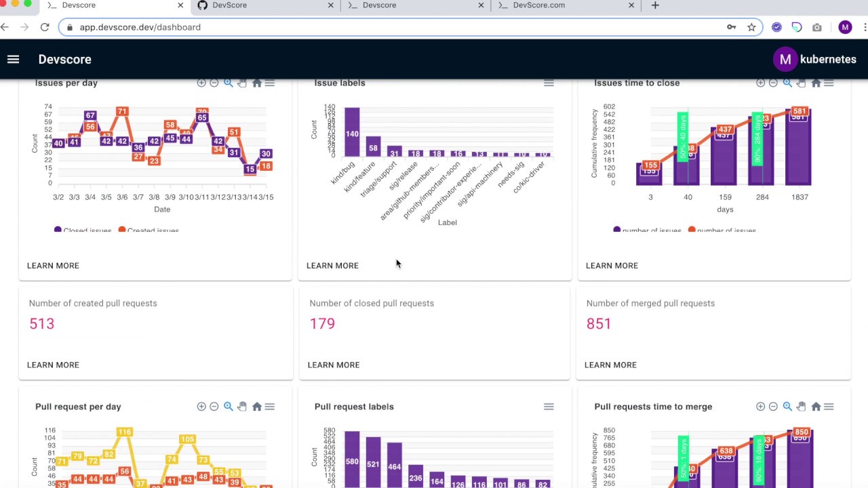Reset zoom in Issues time to close chart
This screenshot has width=868, height=488.
click(816, 83)
